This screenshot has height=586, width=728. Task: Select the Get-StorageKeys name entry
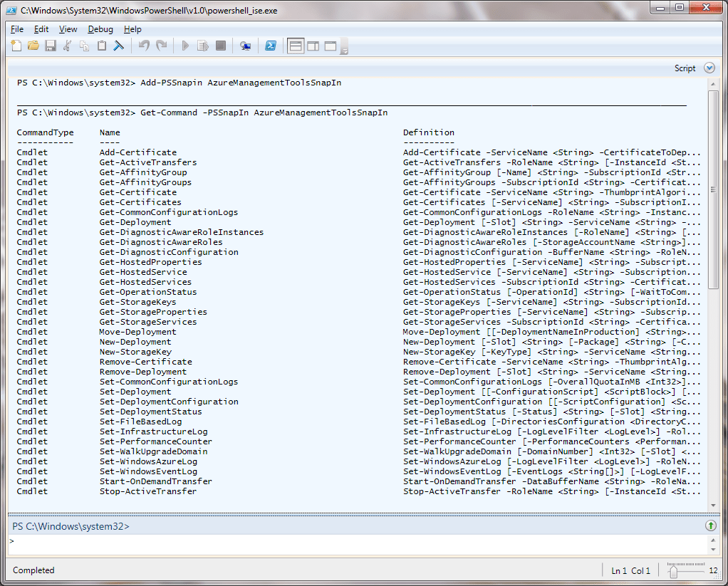(x=138, y=302)
